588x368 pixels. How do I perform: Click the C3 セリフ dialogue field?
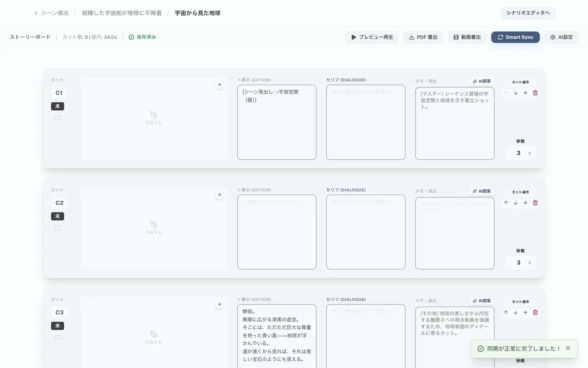pos(366,336)
